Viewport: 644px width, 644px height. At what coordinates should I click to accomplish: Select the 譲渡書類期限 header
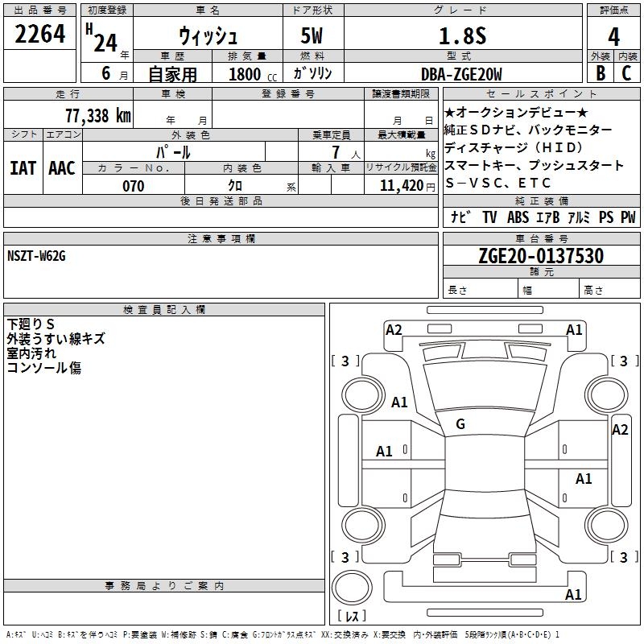401,93
